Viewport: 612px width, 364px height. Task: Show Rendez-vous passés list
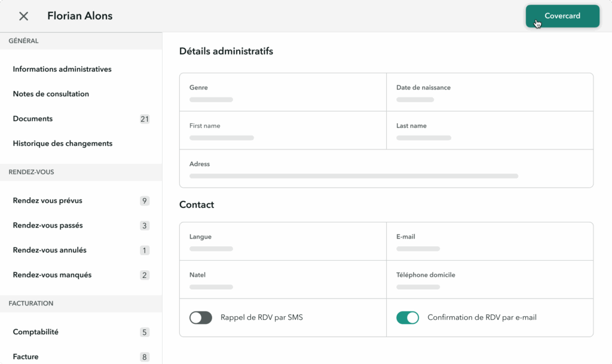48,225
